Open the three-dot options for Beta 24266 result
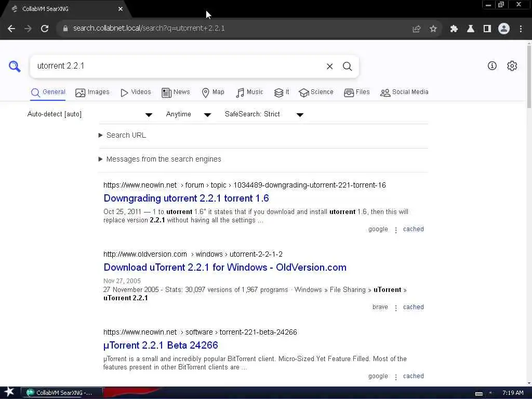The width and height of the screenshot is (532, 399). (395, 377)
